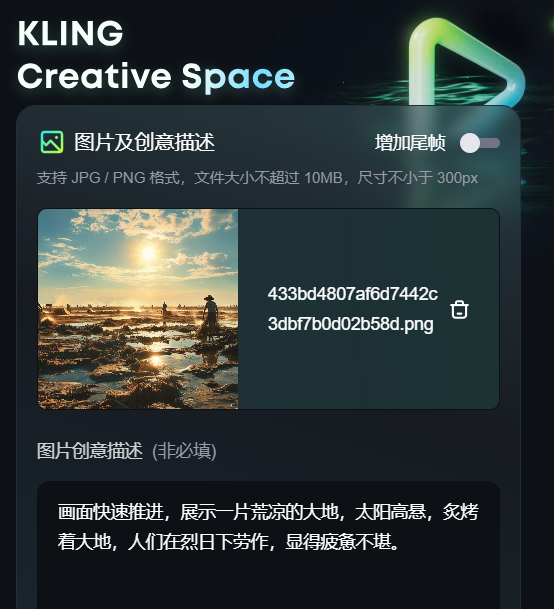This screenshot has width=554, height=609.
Task: Click the 图片创意描述 field label
Action: [90, 451]
